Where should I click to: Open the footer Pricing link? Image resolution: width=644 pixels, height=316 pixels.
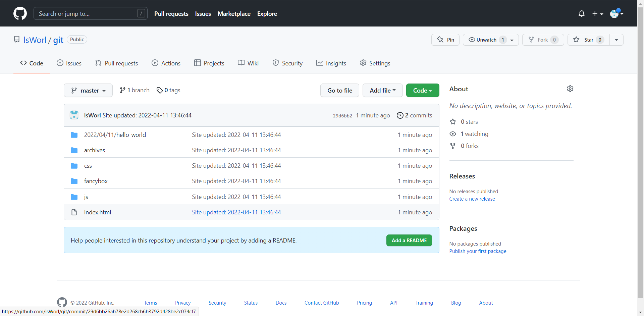tap(364, 303)
